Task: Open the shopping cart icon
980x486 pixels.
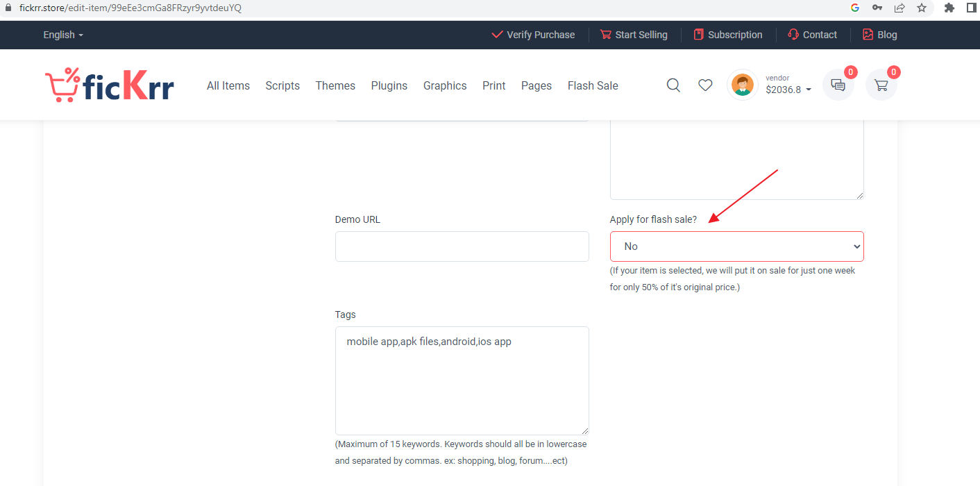Action: 881,85
